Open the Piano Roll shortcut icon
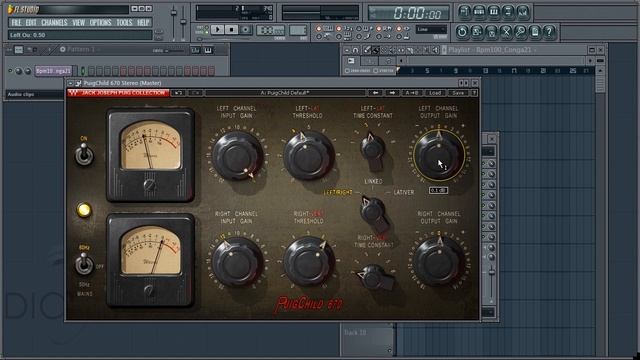Screen dimensions: 640x360 tap(493, 11)
